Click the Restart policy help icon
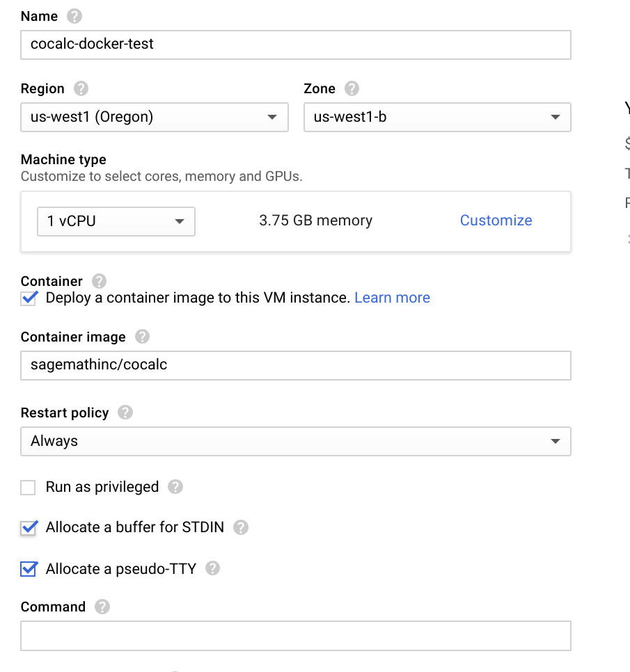The height and width of the screenshot is (672, 630). (125, 413)
